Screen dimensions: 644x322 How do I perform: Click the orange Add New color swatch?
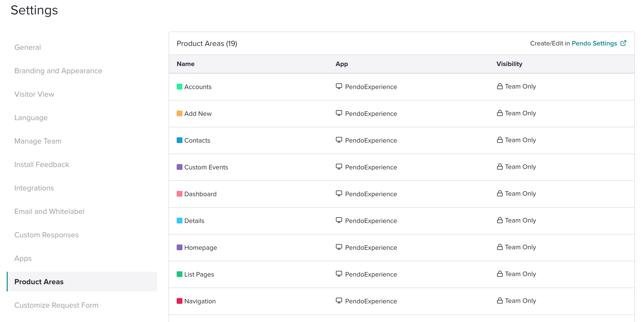pos(180,113)
